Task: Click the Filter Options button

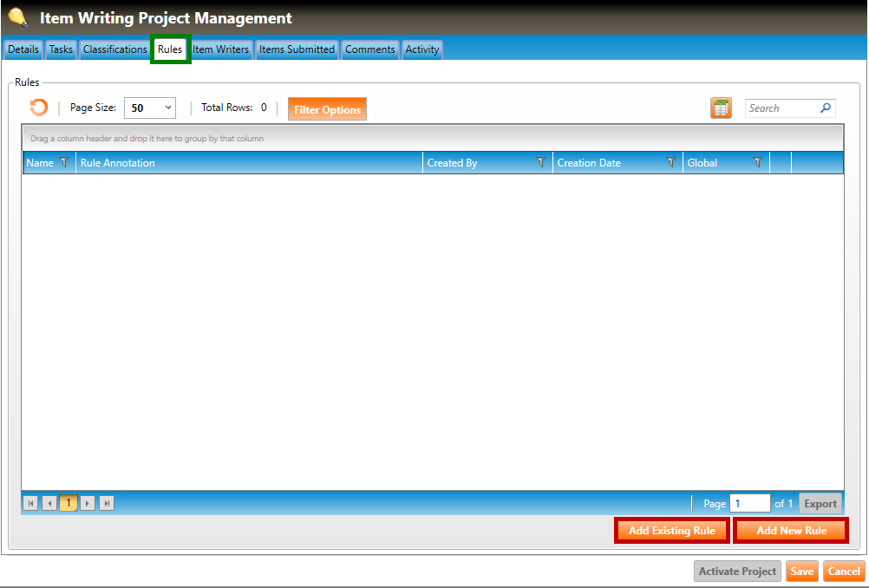Action: [x=327, y=109]
